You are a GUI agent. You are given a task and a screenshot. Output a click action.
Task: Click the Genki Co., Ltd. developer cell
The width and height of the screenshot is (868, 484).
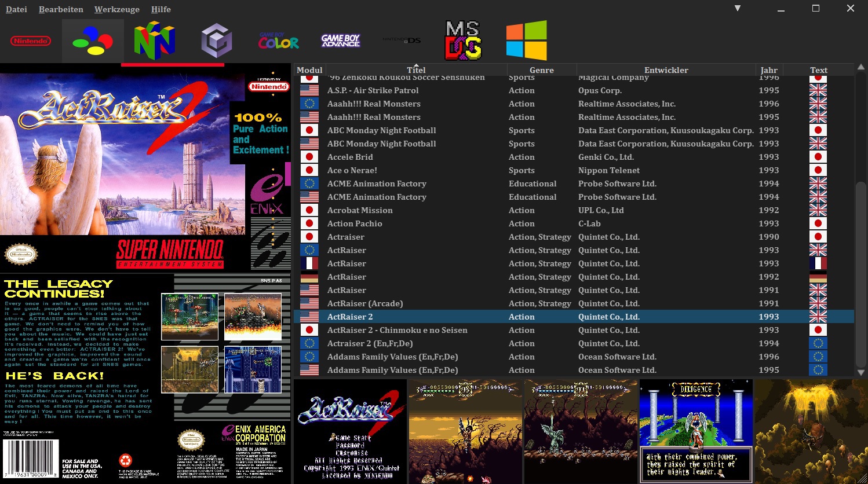(x=606, y=157)
